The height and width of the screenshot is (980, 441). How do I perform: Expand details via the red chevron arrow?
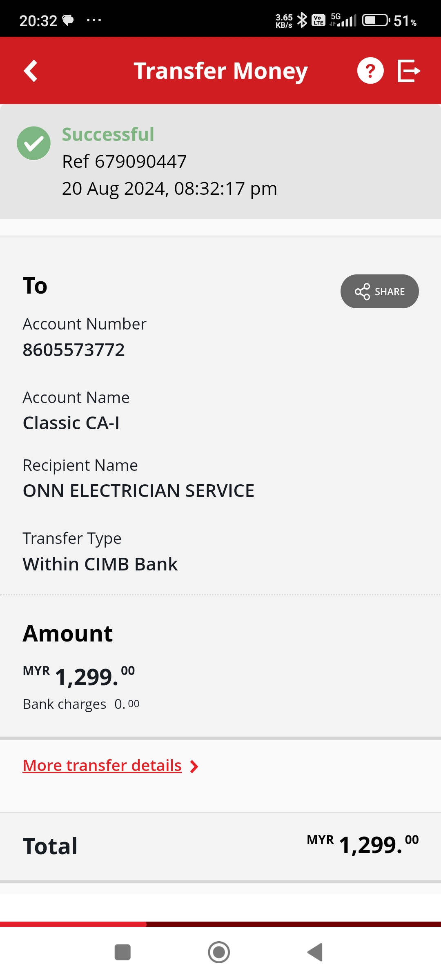194,766
